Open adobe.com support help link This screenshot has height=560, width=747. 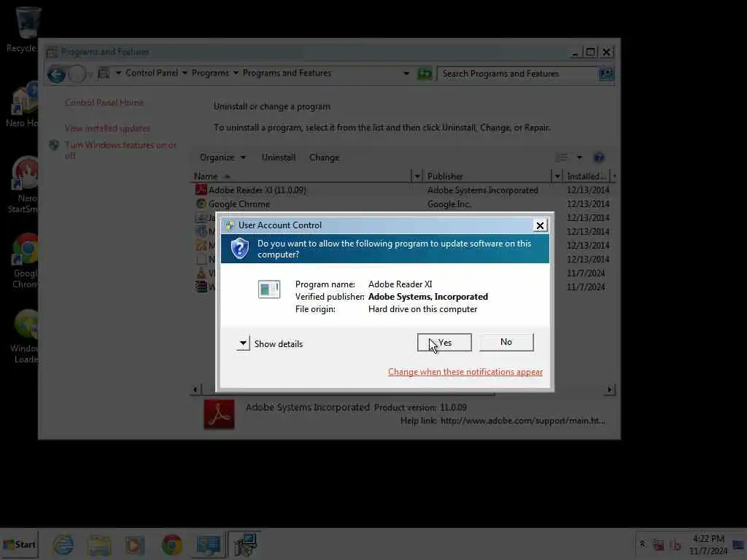click(522, 421)
